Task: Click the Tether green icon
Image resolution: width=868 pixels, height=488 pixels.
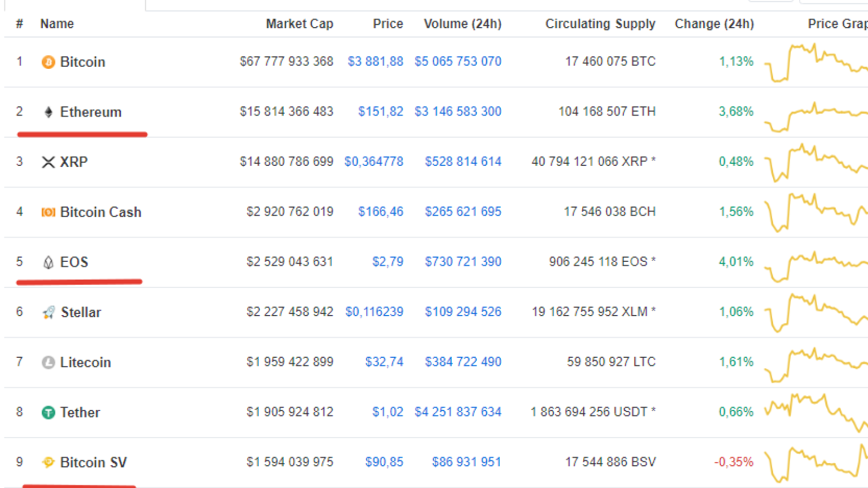Action: (x=48, y=413)
